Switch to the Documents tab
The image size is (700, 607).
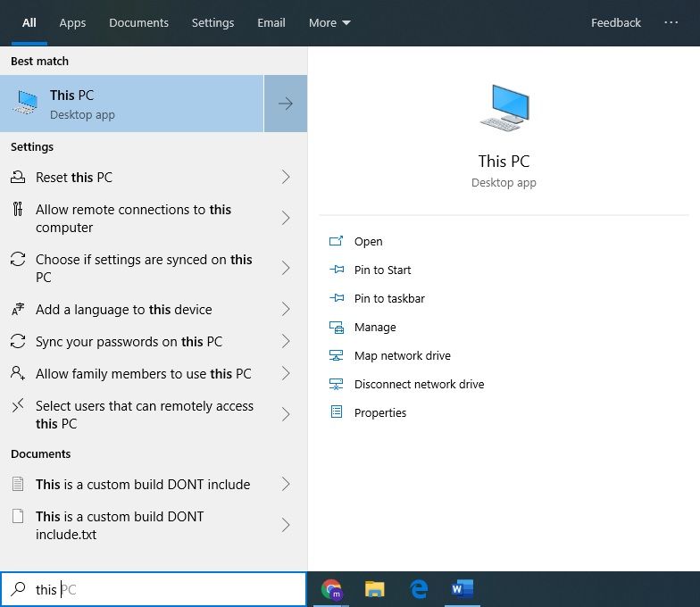pyautogui.click(x=139, y=22)
